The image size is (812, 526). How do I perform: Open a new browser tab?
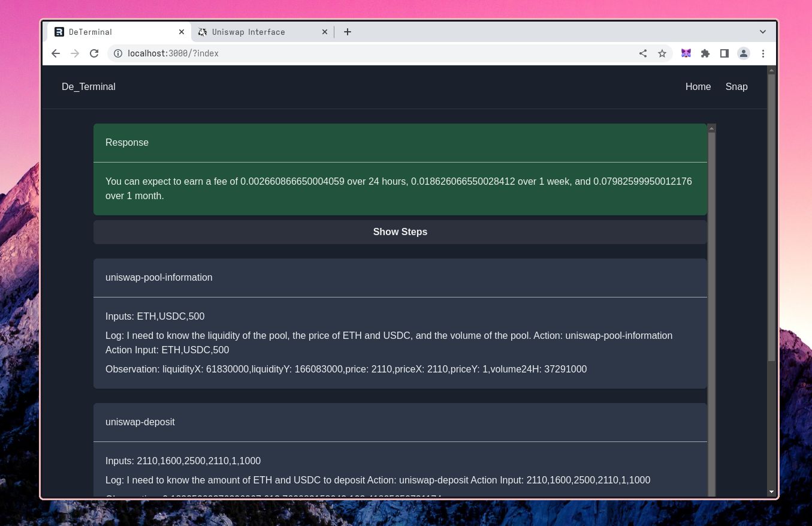[x=348, y=32]
